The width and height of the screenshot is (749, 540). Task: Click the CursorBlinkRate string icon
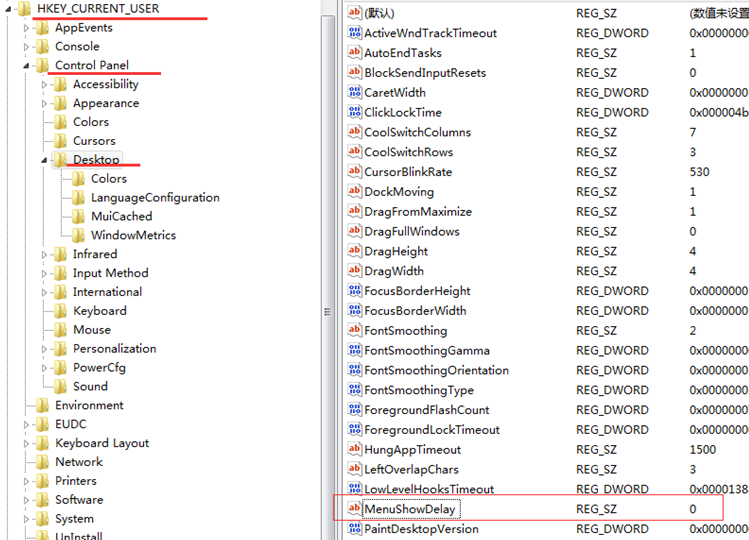point(354,172)
